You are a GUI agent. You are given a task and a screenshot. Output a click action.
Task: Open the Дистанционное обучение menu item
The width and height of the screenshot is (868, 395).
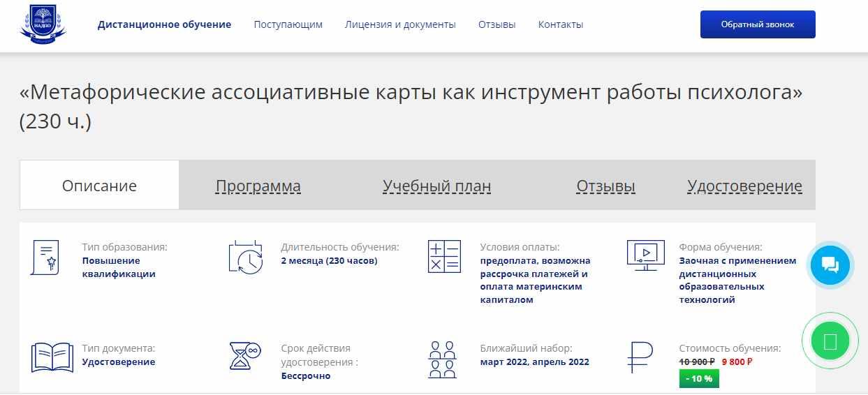tap(164, 24)
